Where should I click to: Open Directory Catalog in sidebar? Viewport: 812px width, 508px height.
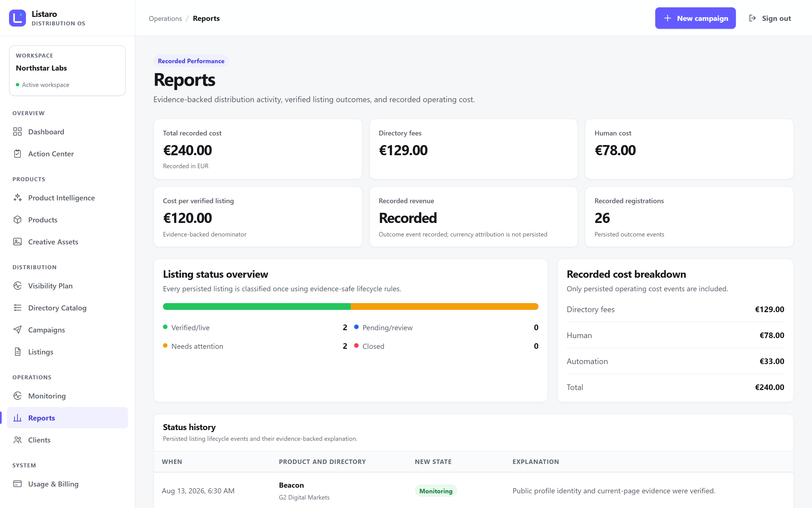pos(67,308)
